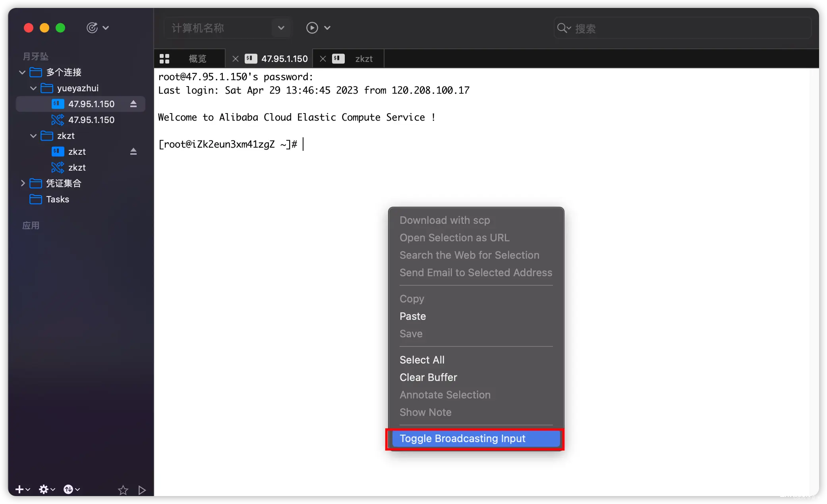
Task: Open the settings gear menu
Action: (46, 489)
